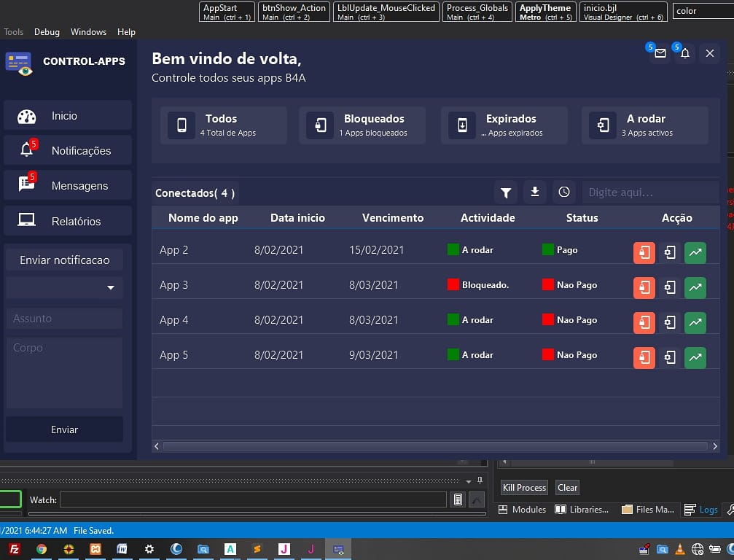
Task: Click the middle phone action icon for App 5
Action: [670, 358]
